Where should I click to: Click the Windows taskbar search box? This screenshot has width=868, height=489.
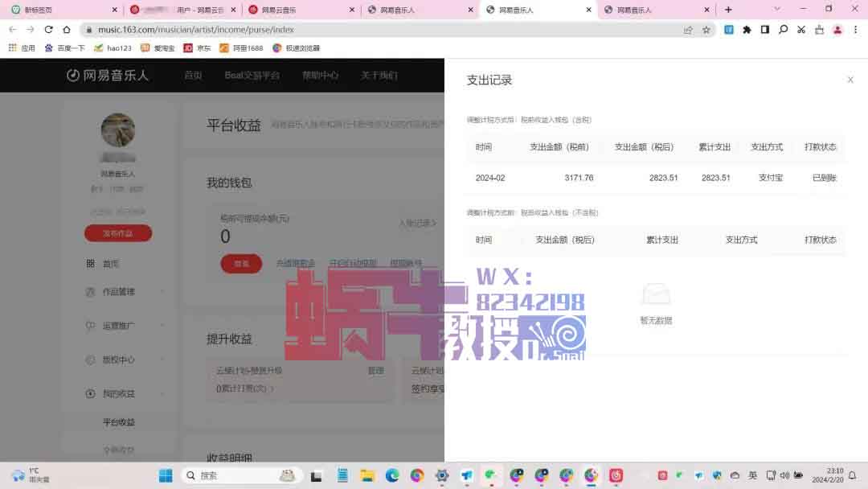(241, 475)
